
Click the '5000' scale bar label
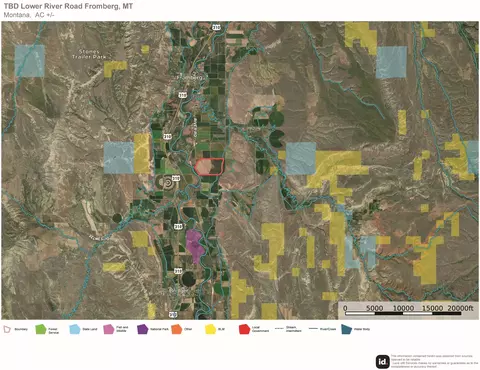click(x=374, y=308)
